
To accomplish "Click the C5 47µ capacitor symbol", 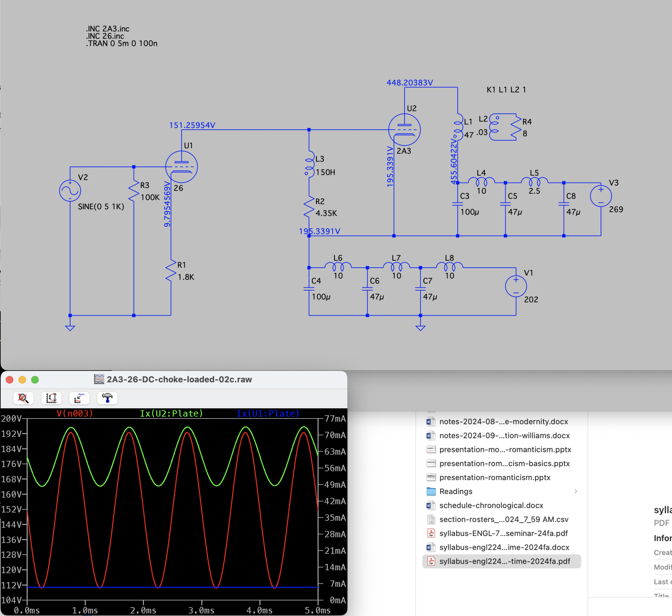I will 505,204.
